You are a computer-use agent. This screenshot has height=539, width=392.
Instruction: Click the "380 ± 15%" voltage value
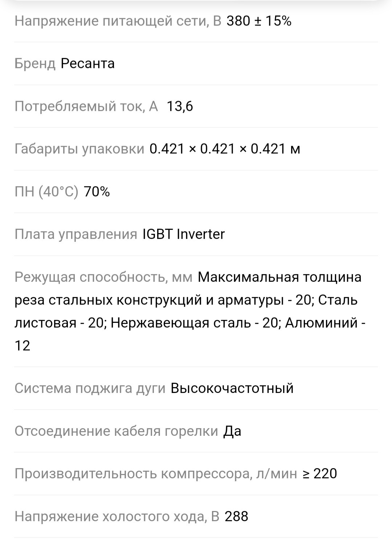point(259,21)
